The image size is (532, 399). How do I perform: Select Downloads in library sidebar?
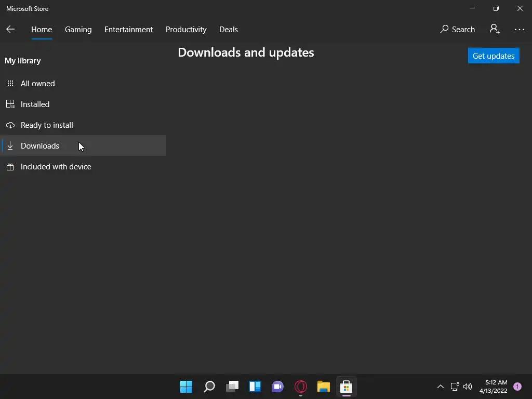pos(83,145)
